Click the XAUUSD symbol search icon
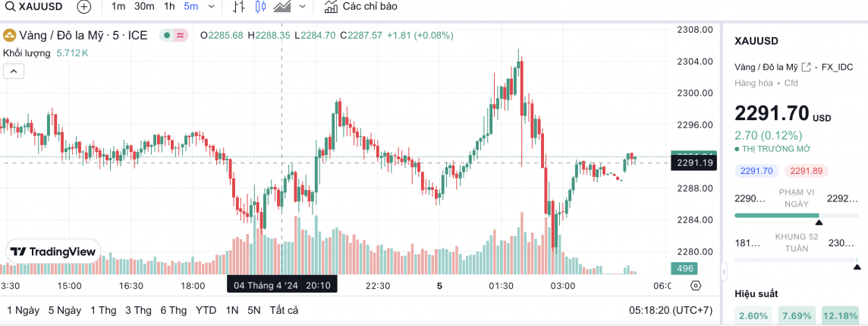The height and width of the screenshot is (326, 868). click(10, 7)
